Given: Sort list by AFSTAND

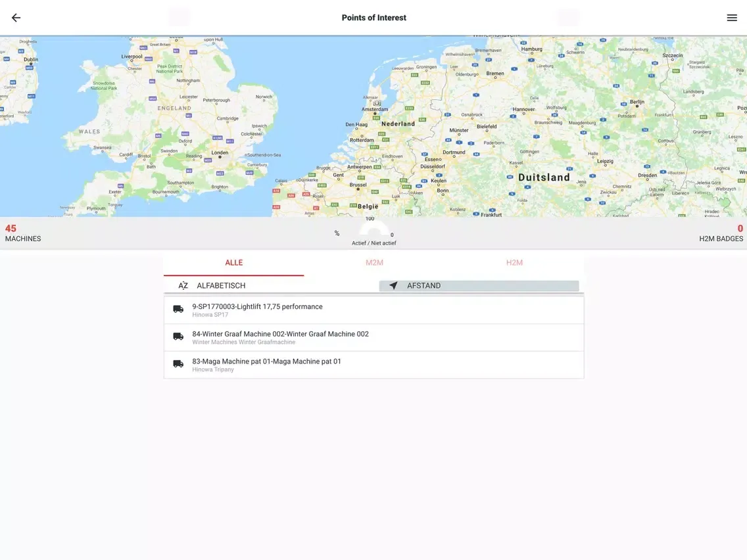Looking at the screenshot, I should pyautogui.click(x=479, y=286).
